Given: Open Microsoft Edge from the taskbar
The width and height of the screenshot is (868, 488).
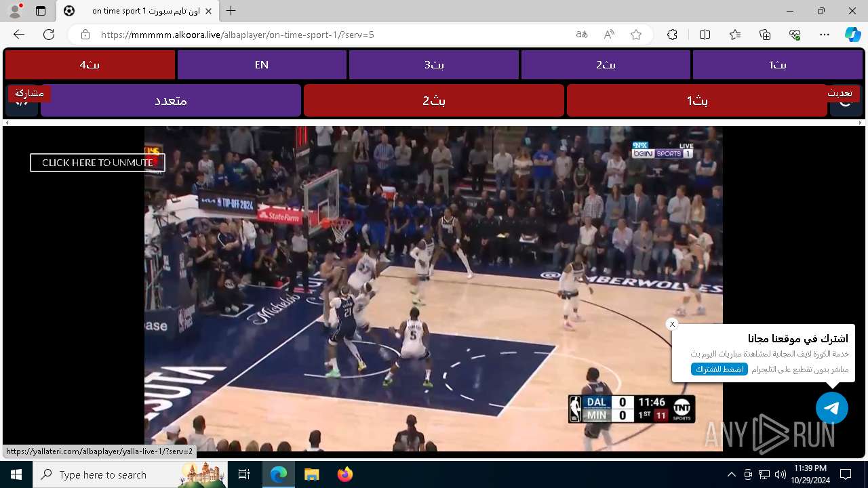Looking at the screenshot, I should click(279, 474).
